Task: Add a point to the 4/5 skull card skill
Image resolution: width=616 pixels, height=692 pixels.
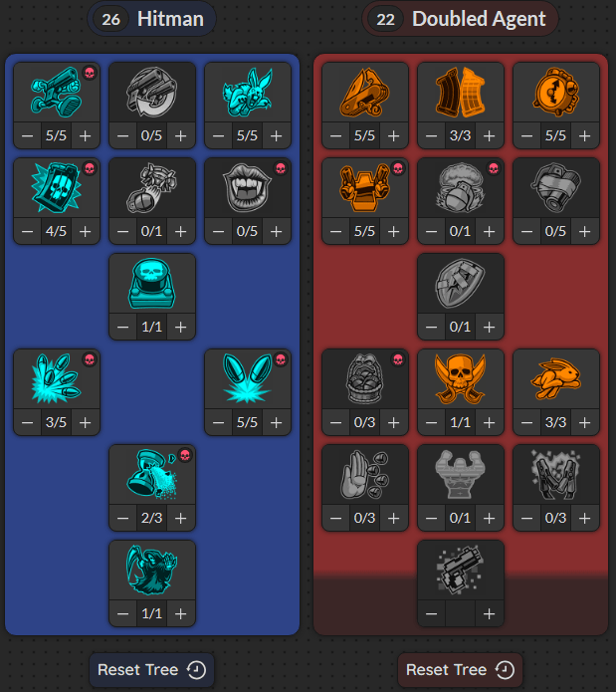Action: (86, 231)
